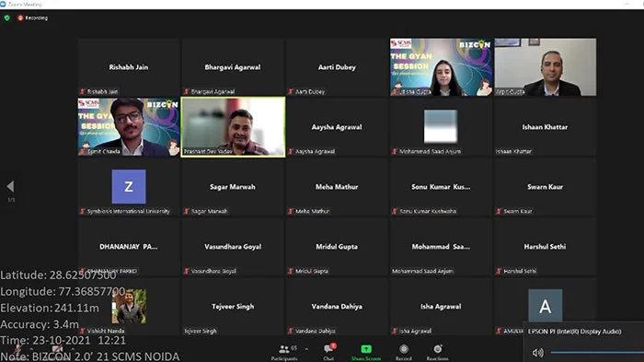Select woman's video with Gyan Session background
Viewport: 644px width, 362px height.
pos(441,67)
